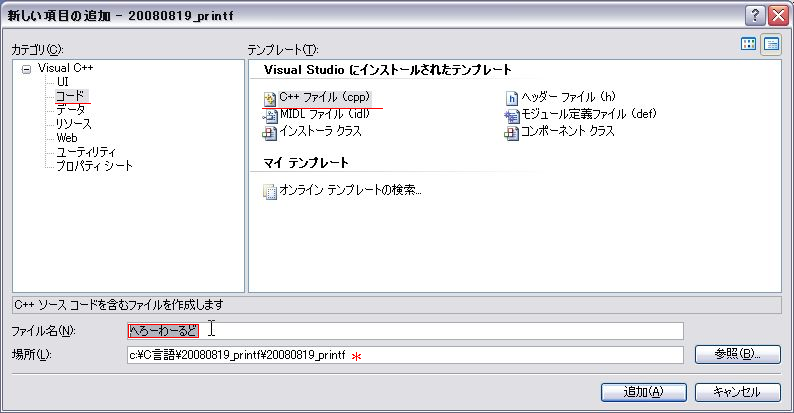Image resolution: width=794 pixels, height=413 pixels.
Task: Click the モジュール定義ファイル (def) label
Action: [x=589, y=114]
